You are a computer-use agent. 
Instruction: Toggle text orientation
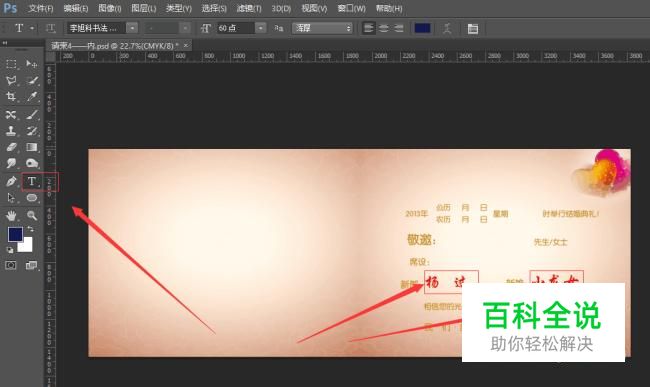[51, 28]
